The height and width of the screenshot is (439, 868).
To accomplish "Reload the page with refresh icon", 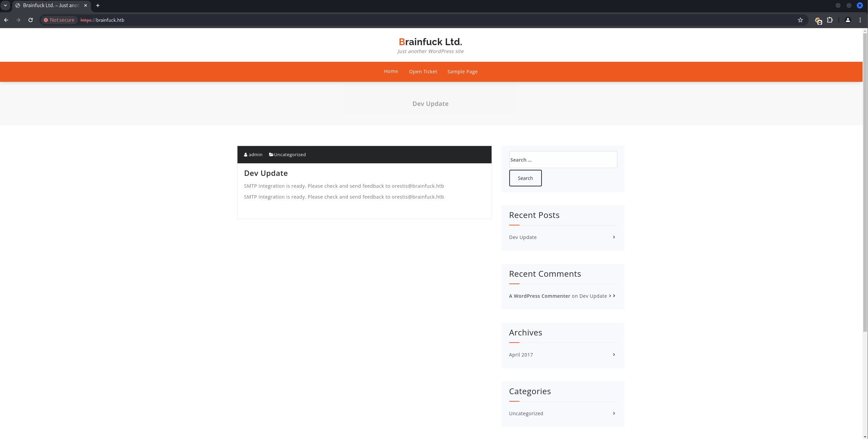I will 31,20.
